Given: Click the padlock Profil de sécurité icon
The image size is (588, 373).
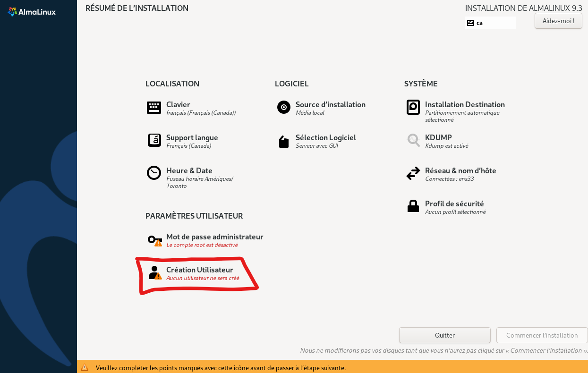Looking at the screenshot, I should pyautogui.click(x=413, y=206).
